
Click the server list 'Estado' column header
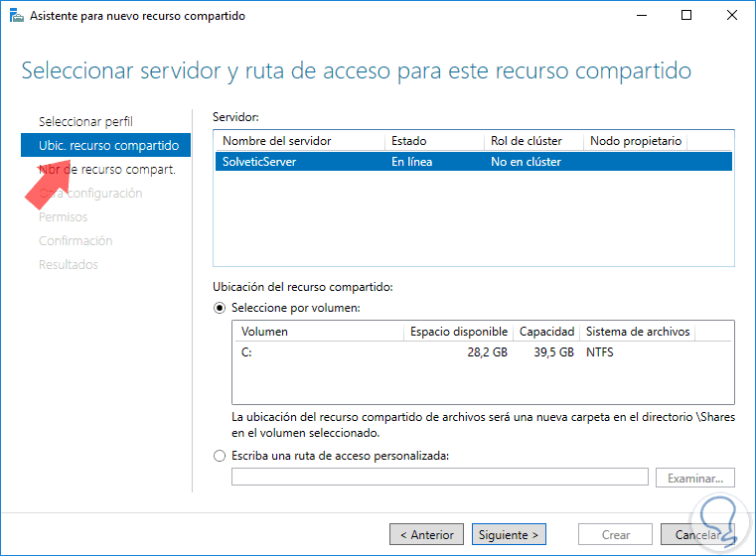434,141
